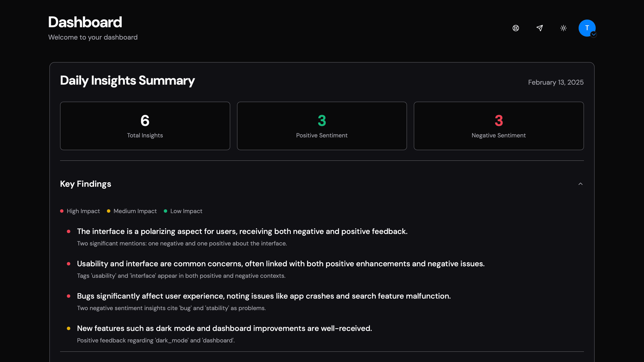Open the send feedback paper plane icon
This screenshot has height=362, width=644.
pyautogui.click(x=539, y=28)
